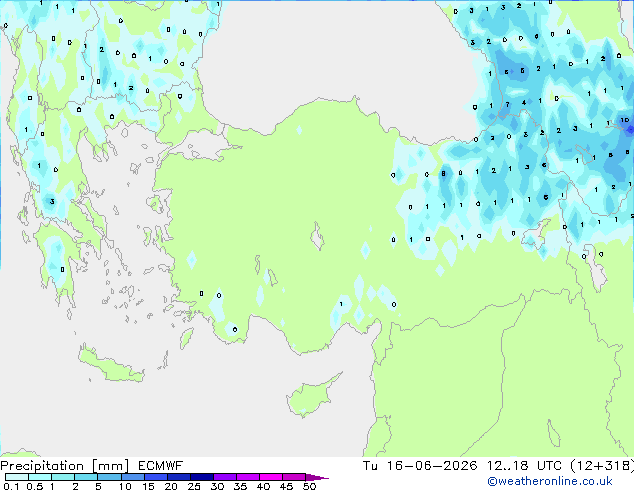Click the 0.1–0.5 mm palest cyan legend swatch

(17, 477)
